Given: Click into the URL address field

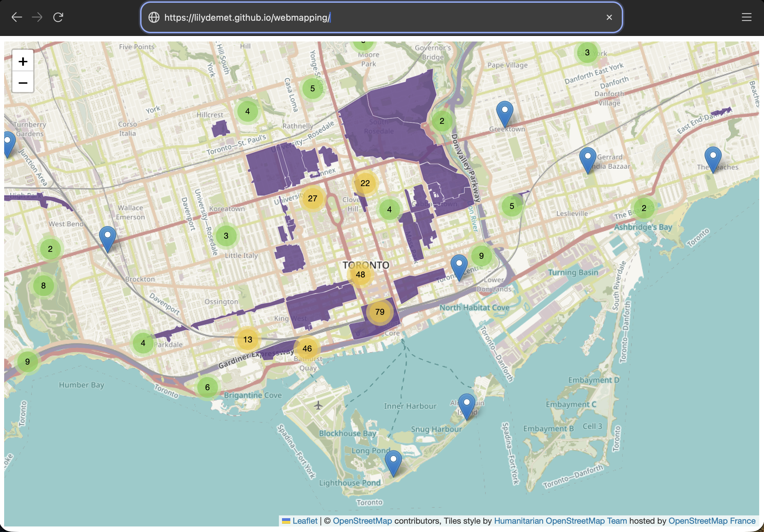Looking at the screenshot, I should pos(381,17).
